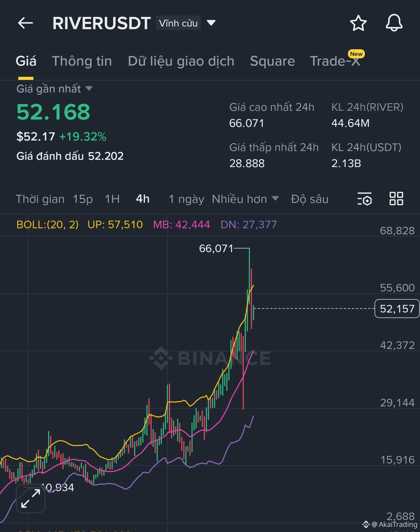
Task: Tap the MB: 42,444 band value
Action: coord(181,224)
